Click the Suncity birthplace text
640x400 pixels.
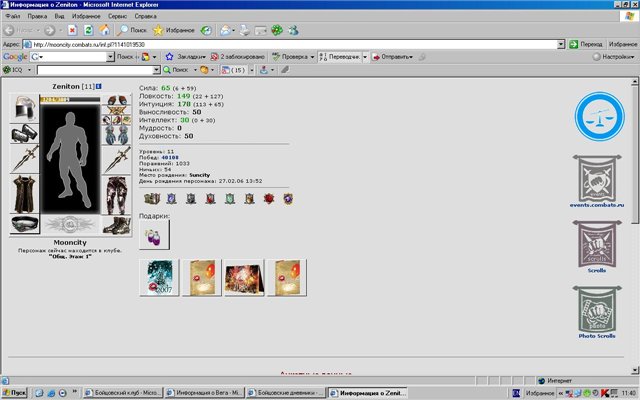pyautogui.click(x=200, y=175)
